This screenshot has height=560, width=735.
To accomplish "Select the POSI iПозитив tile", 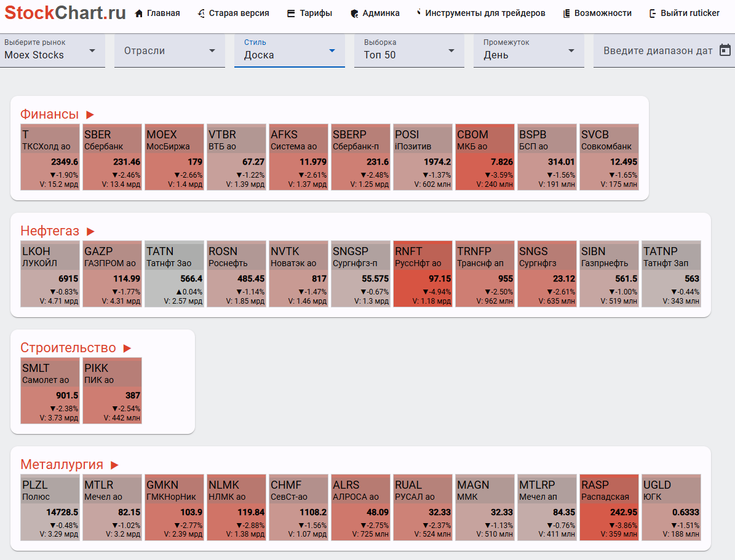I will (423, 157).
